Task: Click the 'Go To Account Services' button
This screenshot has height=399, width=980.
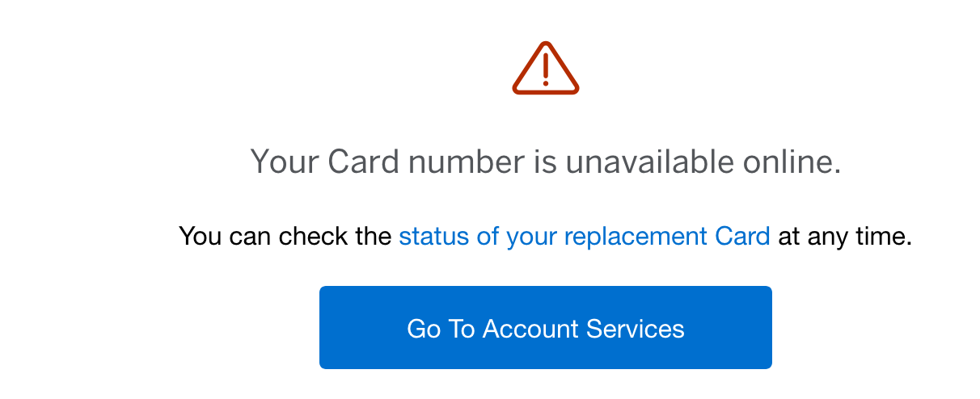Action: pyautogui.click(x=546, y=328)
